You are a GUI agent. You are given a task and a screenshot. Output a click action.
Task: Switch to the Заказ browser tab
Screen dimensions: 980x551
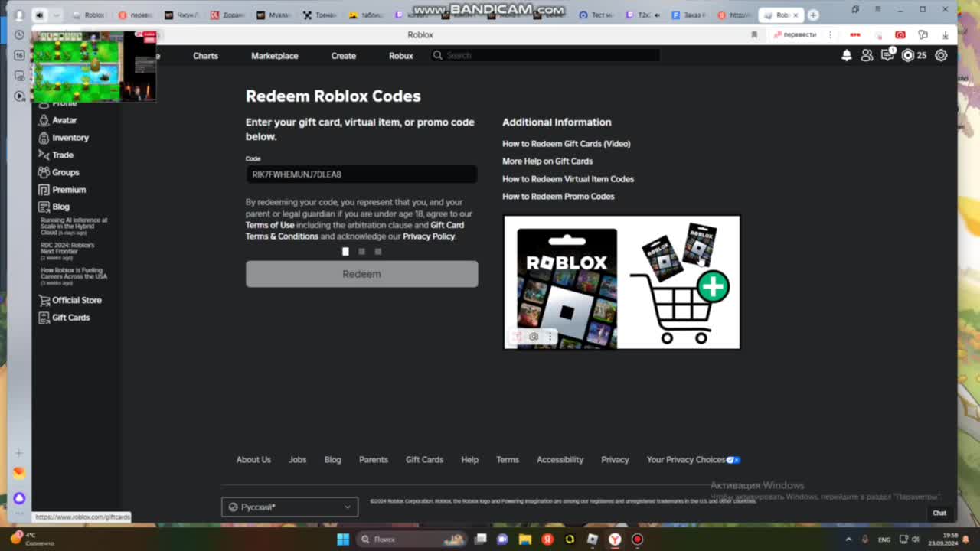688,15
